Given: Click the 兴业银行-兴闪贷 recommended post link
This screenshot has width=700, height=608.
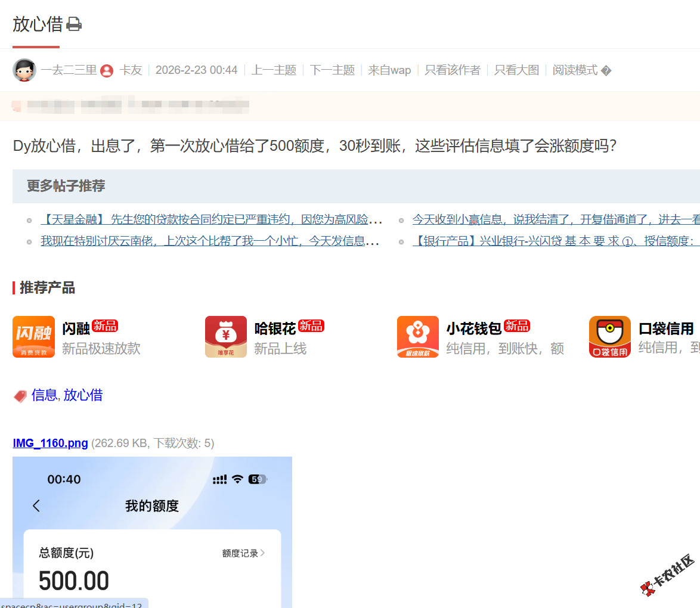Looking at the screenshot, I should pos(555,241).
